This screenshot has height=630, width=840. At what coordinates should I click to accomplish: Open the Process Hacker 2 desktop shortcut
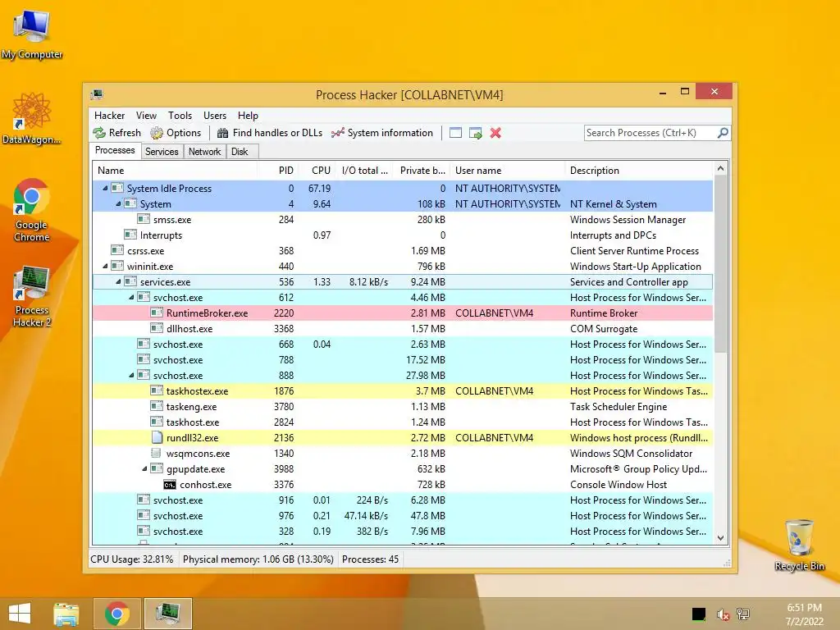pos(32,295)
